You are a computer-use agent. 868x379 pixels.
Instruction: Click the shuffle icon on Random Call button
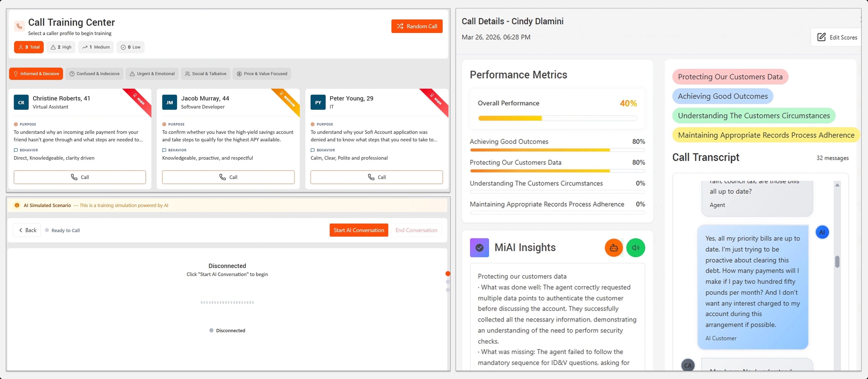pos(400,26)
